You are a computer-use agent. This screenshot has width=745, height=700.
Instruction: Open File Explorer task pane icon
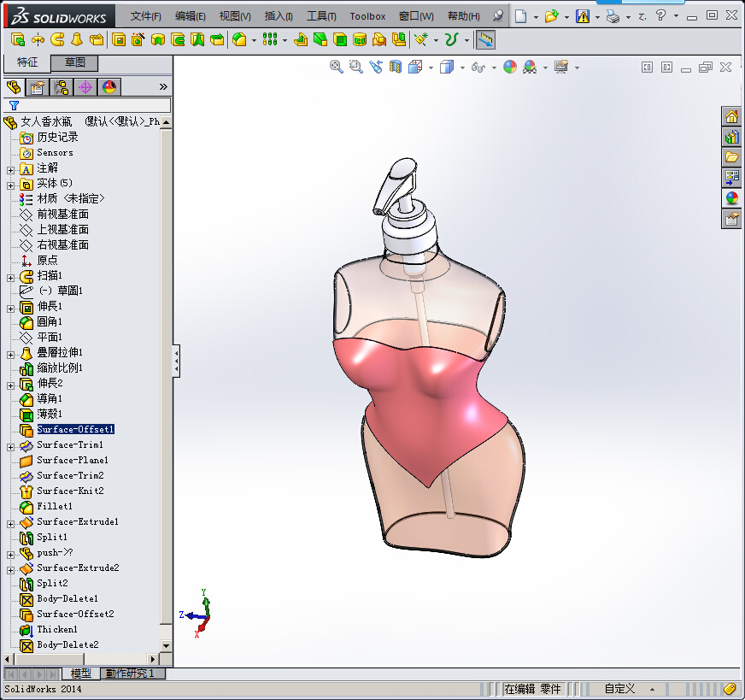[731, 157]
